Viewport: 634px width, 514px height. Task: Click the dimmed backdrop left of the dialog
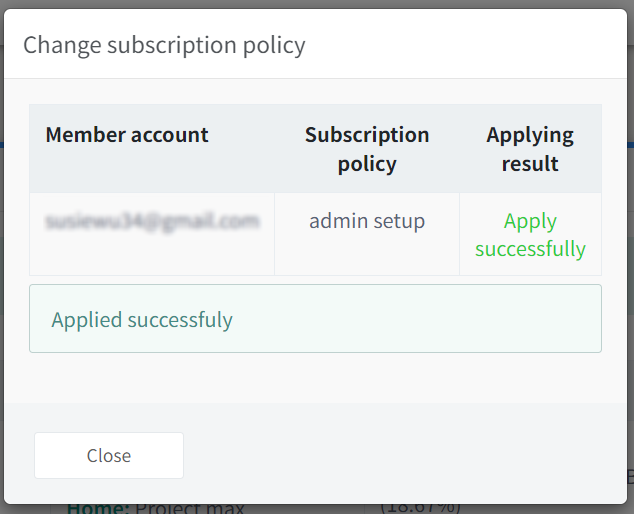(x=2, y=259)
